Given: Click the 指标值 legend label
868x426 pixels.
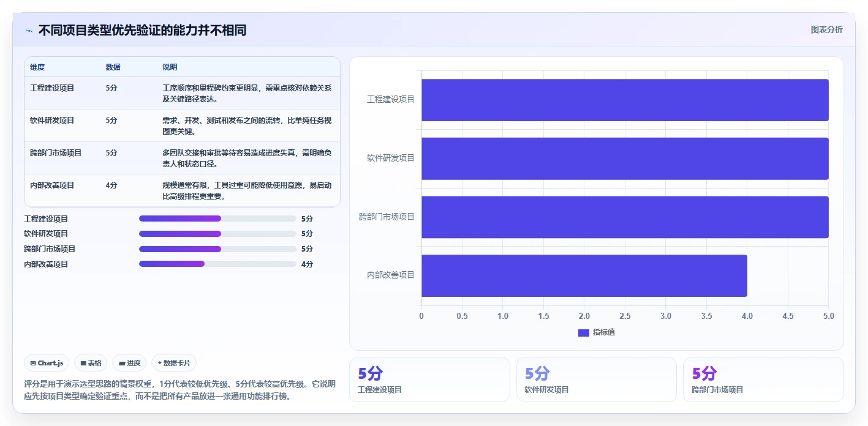Looking at the screenshot, I should coord(604,332).
